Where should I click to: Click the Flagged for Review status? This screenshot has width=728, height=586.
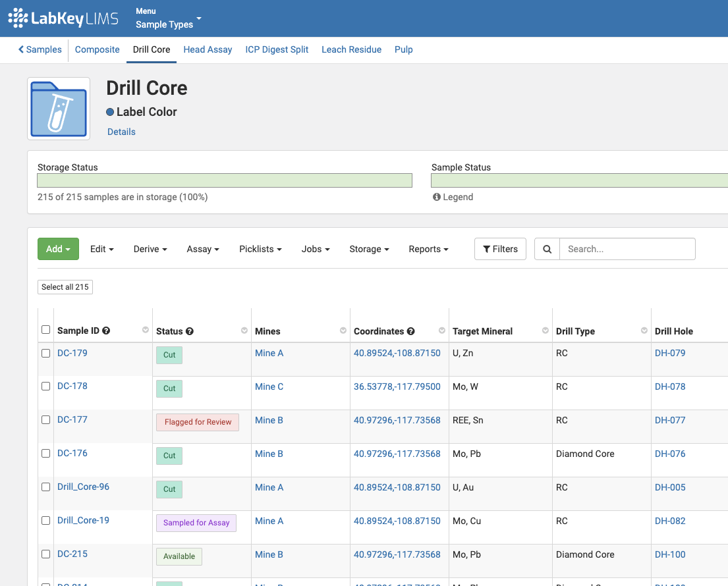(x=198, y=422)
